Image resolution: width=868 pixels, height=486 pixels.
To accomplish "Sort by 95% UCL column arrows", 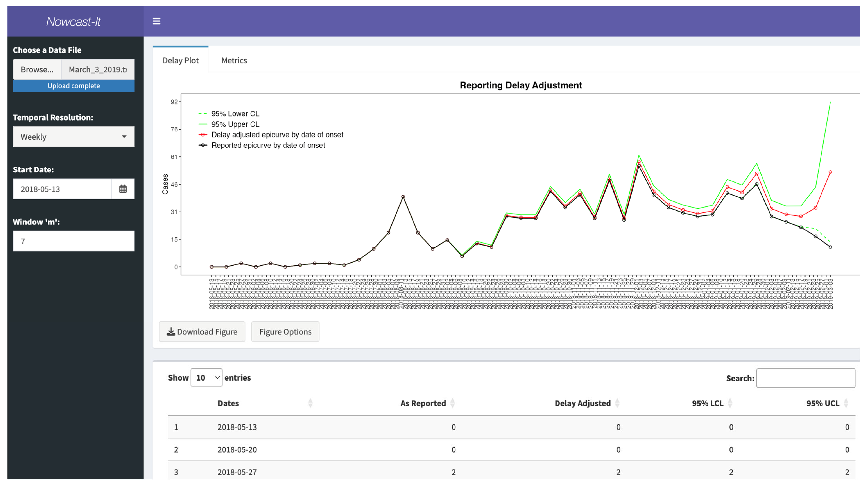I will point(846,403).
